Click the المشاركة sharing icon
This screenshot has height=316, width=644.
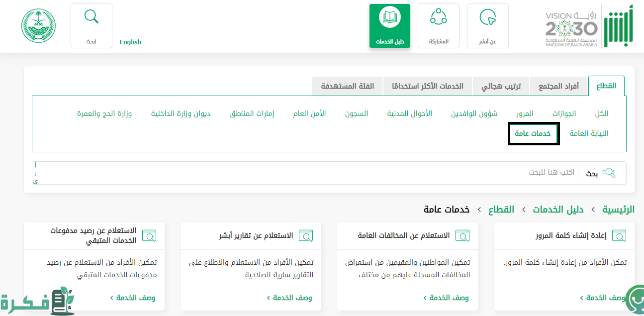[438, 17]
